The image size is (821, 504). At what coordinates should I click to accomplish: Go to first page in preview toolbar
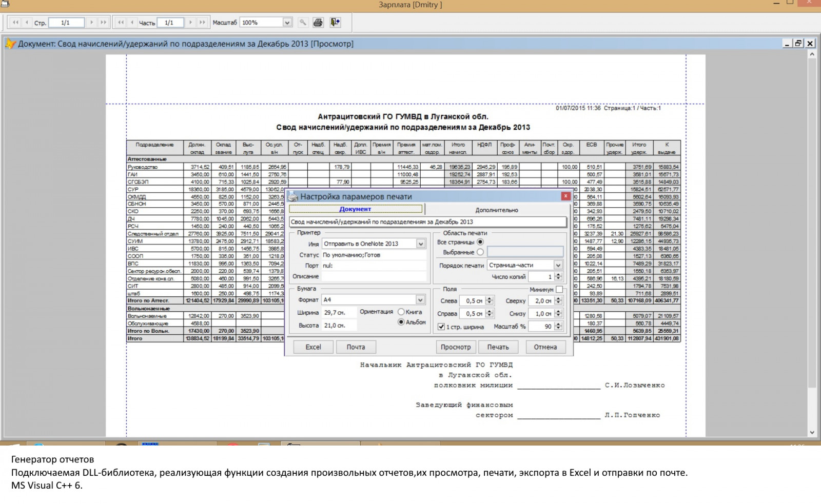(x=15, y=23)
